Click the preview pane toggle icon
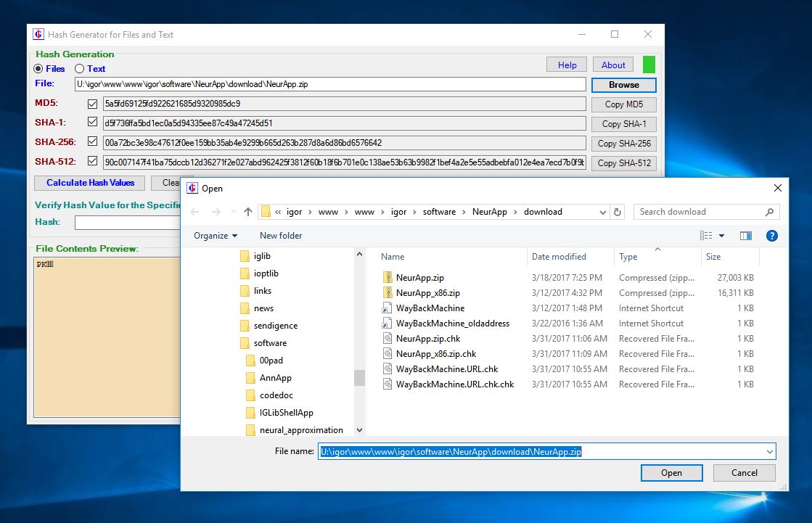Screen dimensions: 812x523 click(x=747, y=235)
